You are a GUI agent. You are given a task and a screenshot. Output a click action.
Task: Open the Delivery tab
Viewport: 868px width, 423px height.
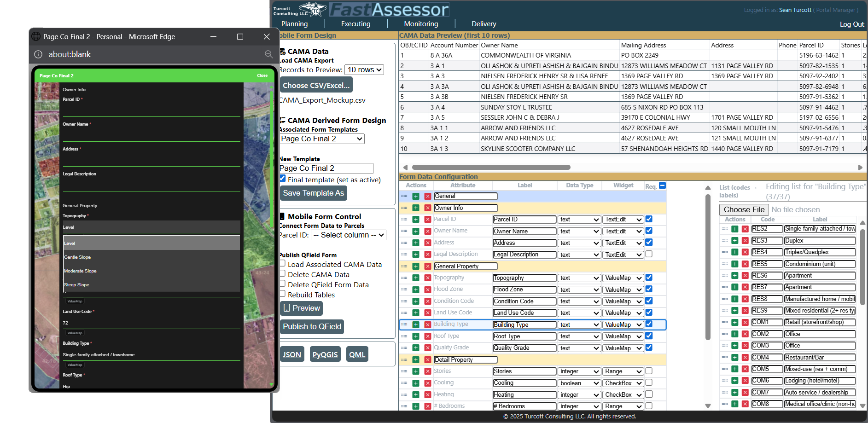coord(484,24)
